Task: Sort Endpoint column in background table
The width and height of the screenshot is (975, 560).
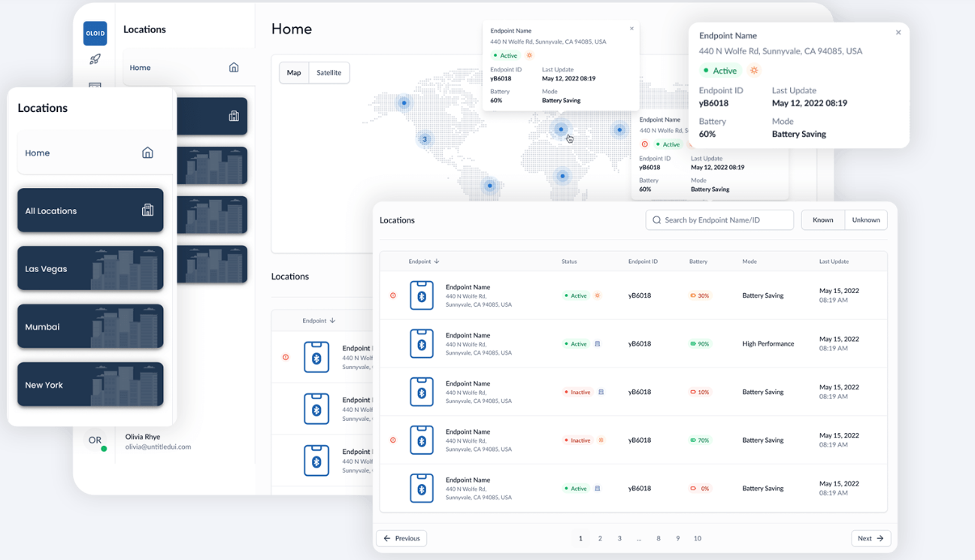Action: [x=319, y=321]
